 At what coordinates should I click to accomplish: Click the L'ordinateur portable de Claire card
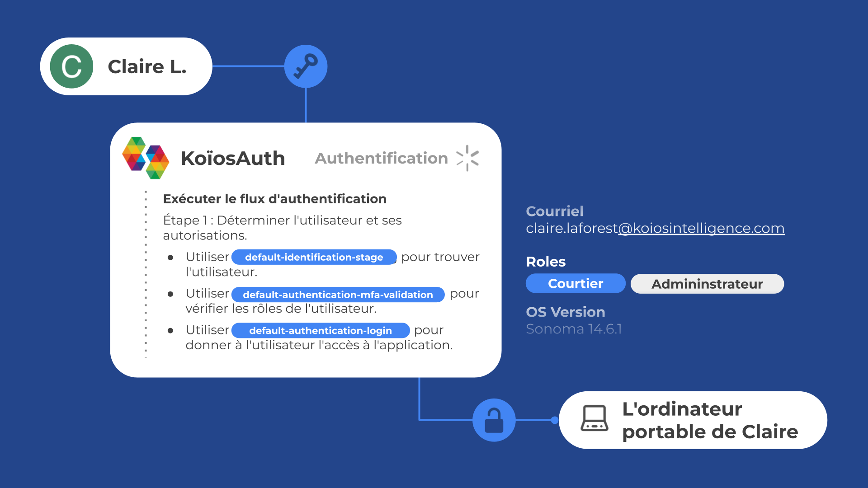click(710, 420)
